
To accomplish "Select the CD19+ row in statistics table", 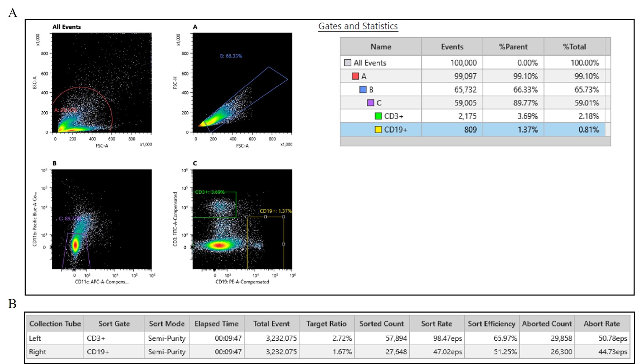I will [x=395, y=129].
